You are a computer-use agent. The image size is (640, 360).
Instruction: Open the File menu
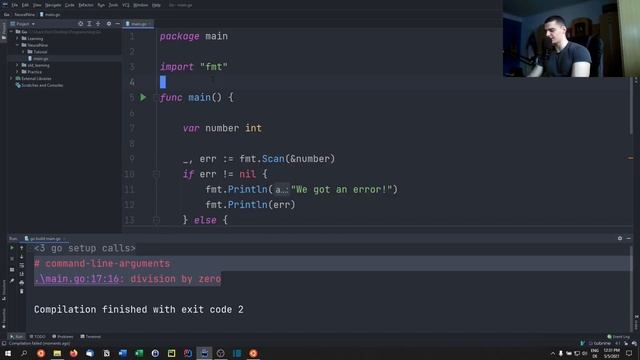tap(15, 5)
